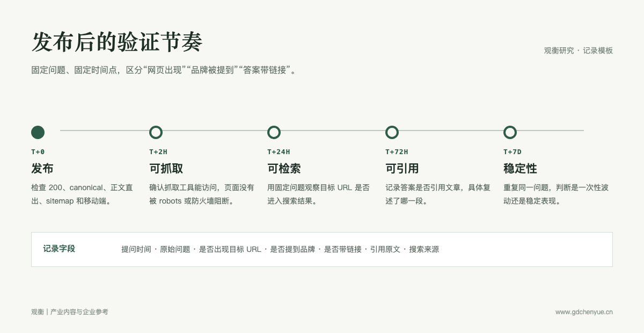Click the 稳定性 stage heading
Screen dimensions: 644x333
pyautogui.click(x=520, y=169)
